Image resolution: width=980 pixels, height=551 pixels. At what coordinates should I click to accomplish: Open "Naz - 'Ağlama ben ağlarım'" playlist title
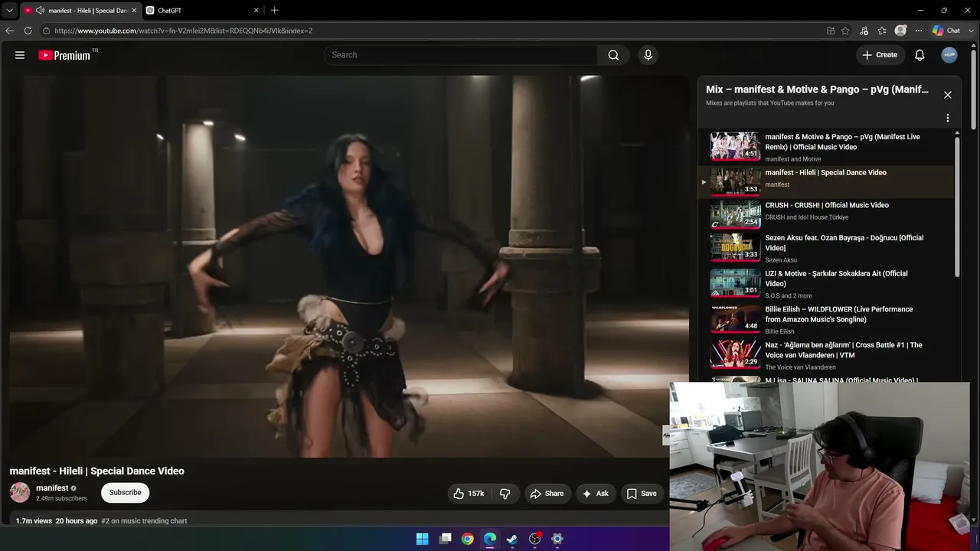[x=844, y=350]
